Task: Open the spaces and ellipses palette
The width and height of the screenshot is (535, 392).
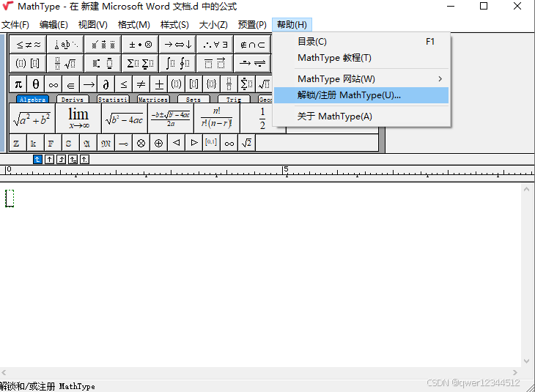Action: pyautogui.click(x=65, y=45)
